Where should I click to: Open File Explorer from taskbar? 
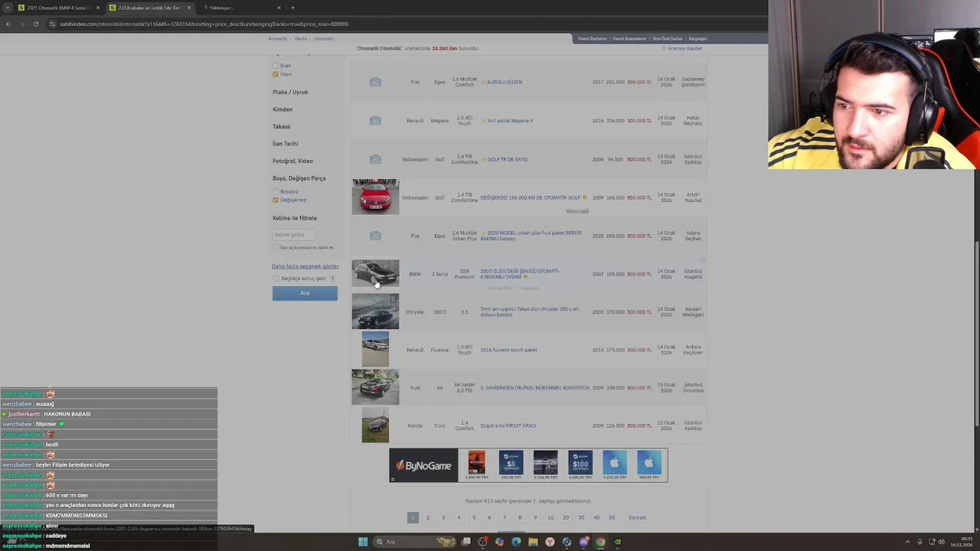(533, 542)
